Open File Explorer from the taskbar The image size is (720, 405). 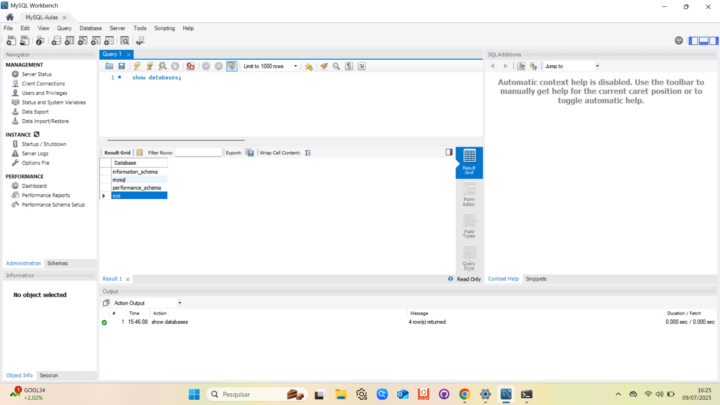point(340,394)
